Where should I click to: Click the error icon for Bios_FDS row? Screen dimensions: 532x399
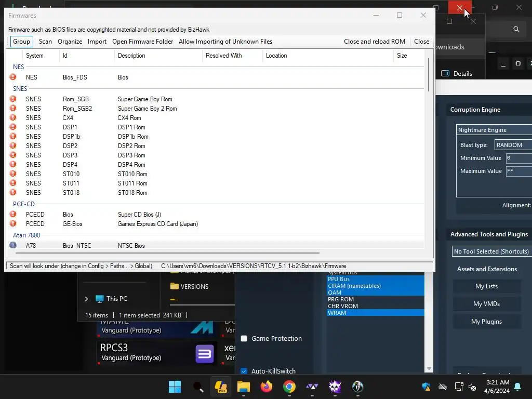pyautogui.click(x=13, y=77)
